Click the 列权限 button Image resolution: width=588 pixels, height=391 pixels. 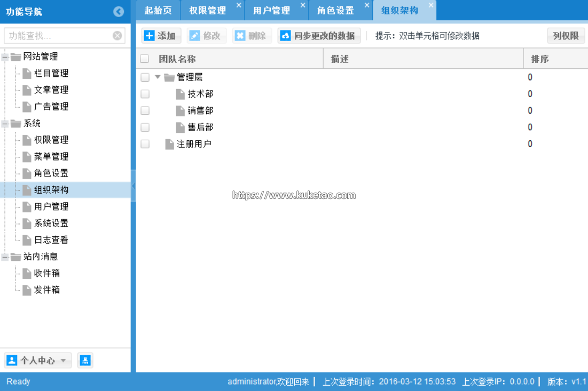tap(566, 36)
